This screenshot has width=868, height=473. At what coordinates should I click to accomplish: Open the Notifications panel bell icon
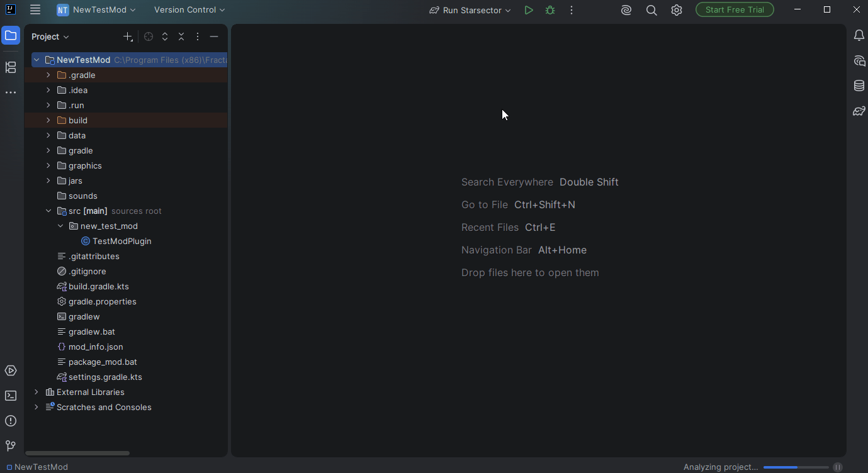[859, 36]
